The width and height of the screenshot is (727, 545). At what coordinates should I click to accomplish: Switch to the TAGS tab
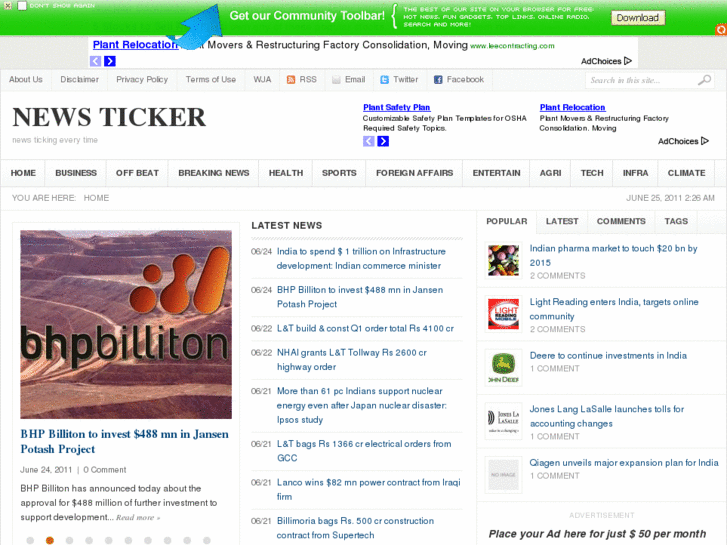[x=676, y=222]
